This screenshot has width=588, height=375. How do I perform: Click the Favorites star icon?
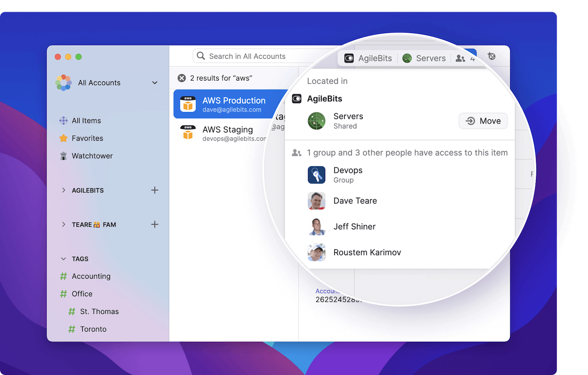63,138
